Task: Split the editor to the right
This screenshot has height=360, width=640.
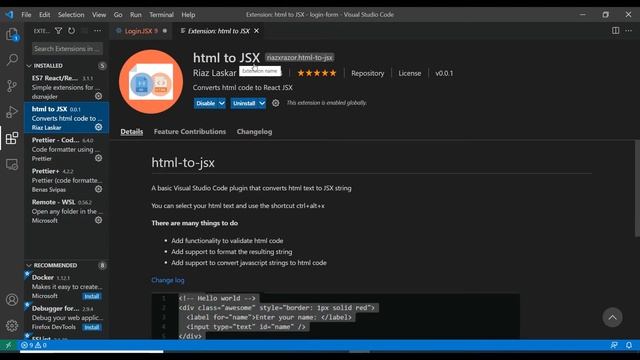Action: tap(615, 31)
